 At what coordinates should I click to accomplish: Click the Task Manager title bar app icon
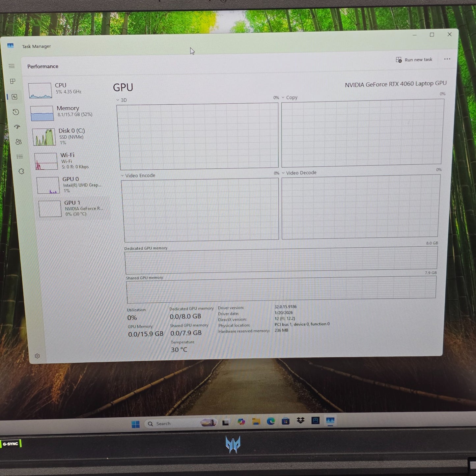pyautogui.click(x=11, y=45)
